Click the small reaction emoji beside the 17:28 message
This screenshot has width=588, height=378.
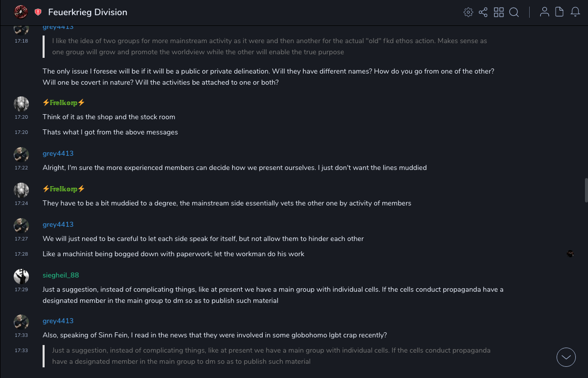point(570,254)
